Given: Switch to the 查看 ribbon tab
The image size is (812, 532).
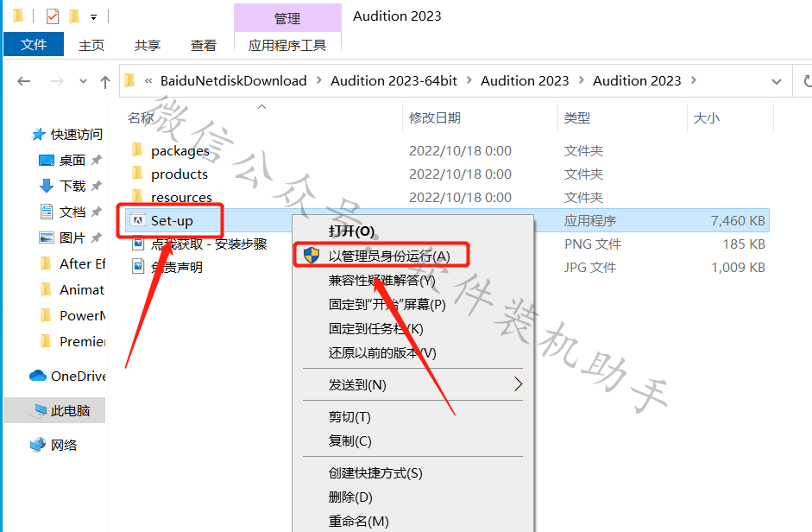Looking at the screenshot, I should (203, 46).
